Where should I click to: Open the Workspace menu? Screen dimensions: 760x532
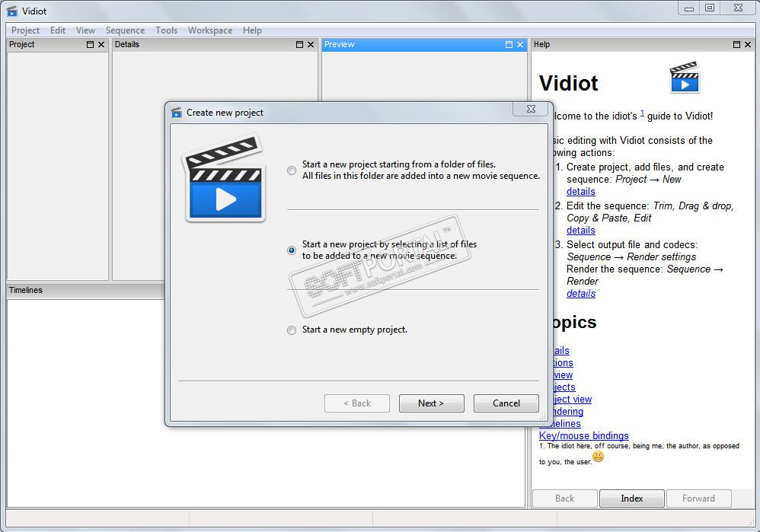pos(210,30)
